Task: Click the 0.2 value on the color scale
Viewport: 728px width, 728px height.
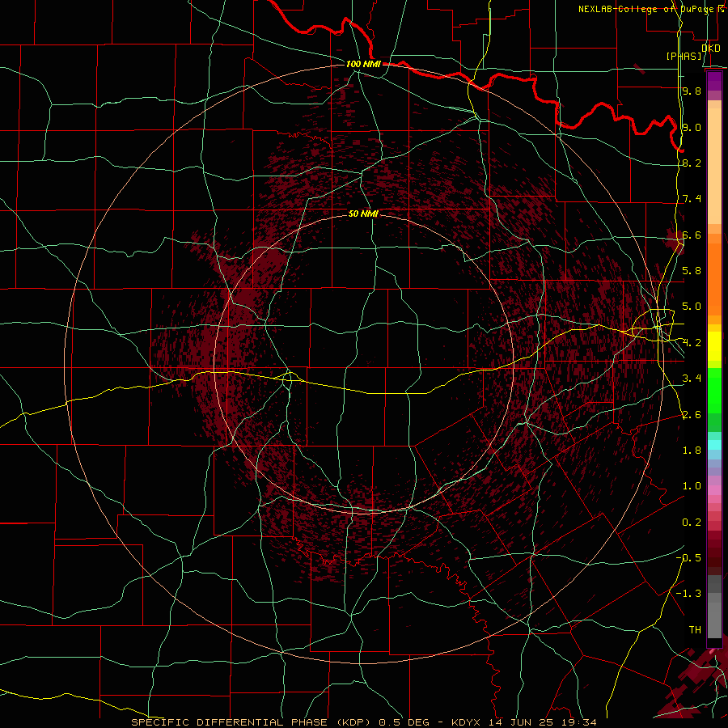Action: [x=692, y=523]
